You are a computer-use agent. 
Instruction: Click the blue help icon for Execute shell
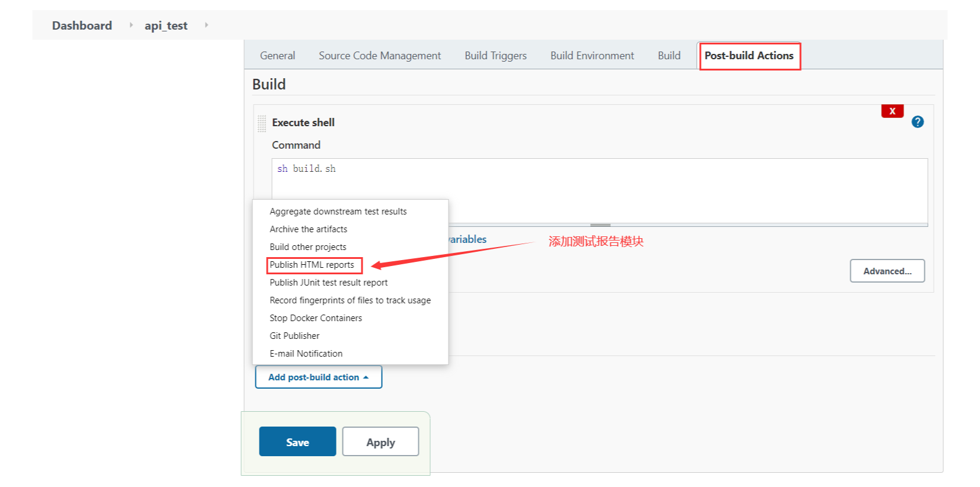point(917,122)
